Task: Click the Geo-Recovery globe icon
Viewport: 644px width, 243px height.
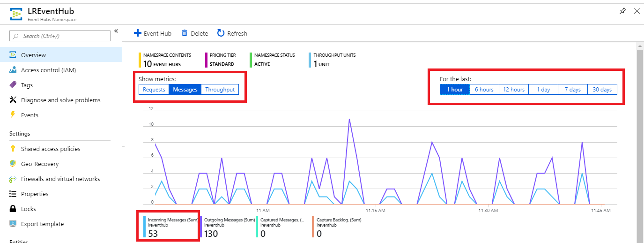Action: point(13,164)
